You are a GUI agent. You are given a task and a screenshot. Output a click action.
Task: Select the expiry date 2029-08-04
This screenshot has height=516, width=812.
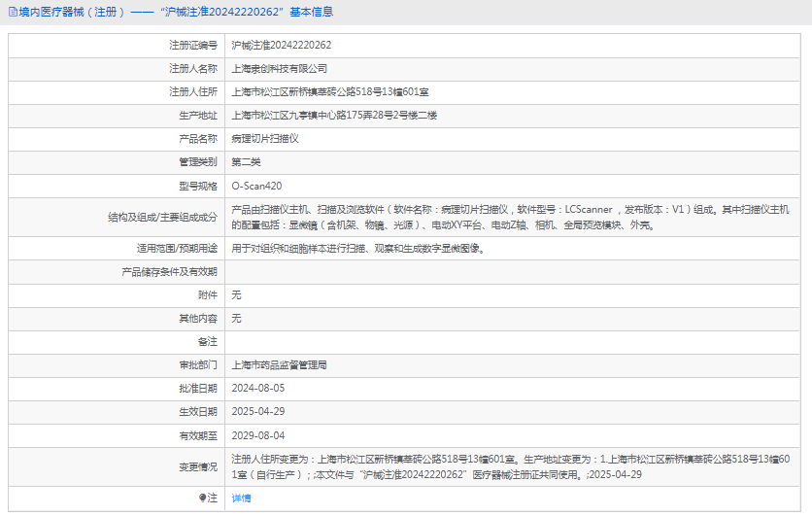258,435
